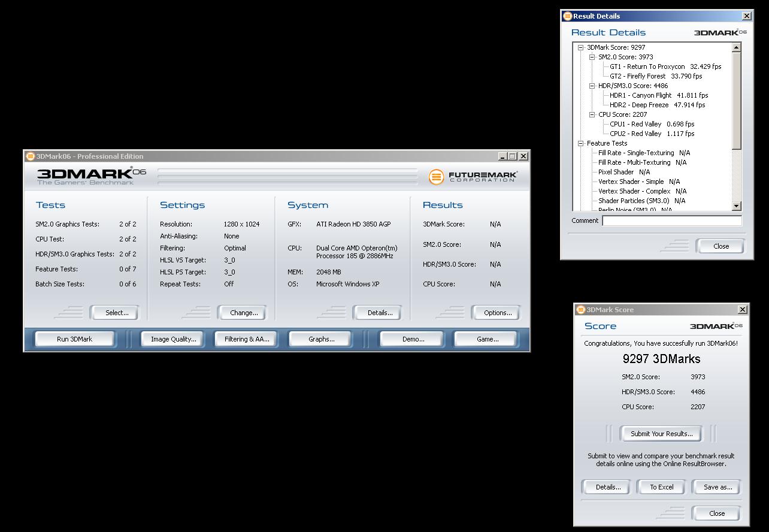The height and width of the screenshot is (532, 769).
Task: Click 2048 MB memory value
Action: point(329,272)
